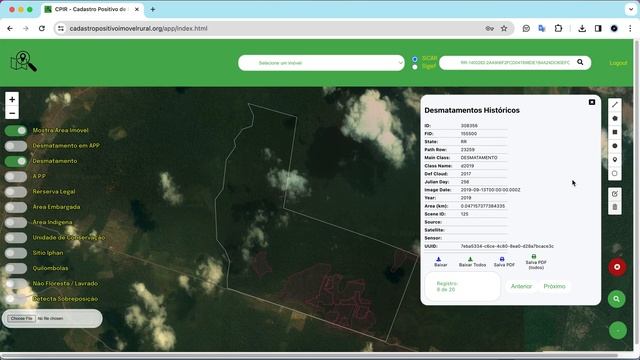The image size is (640, 360).
Task: Click the green magnifier round button
Action: pos(617,299)
